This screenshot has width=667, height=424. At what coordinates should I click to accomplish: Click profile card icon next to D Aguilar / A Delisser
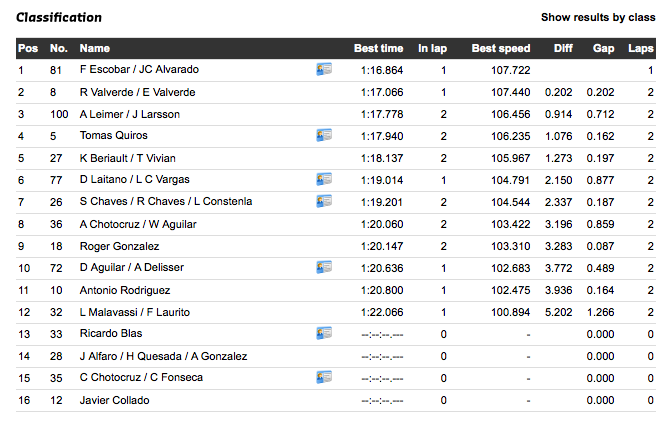324,268
